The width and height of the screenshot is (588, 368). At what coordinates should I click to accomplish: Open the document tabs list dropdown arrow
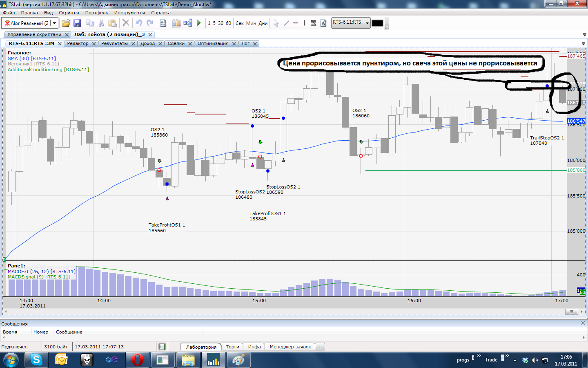point(584,35)
